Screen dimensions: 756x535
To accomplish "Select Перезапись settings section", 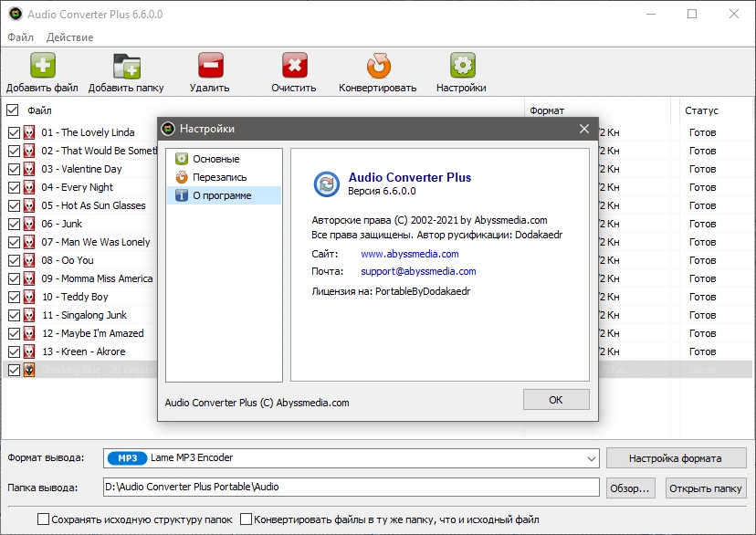I will [225, 177].
